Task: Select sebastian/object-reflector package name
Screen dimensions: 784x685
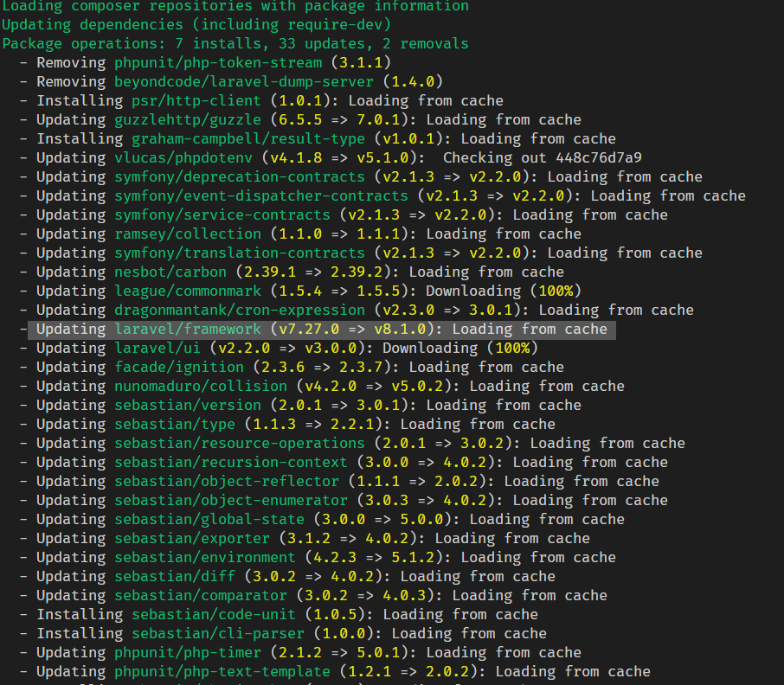Action: (227, 481)
